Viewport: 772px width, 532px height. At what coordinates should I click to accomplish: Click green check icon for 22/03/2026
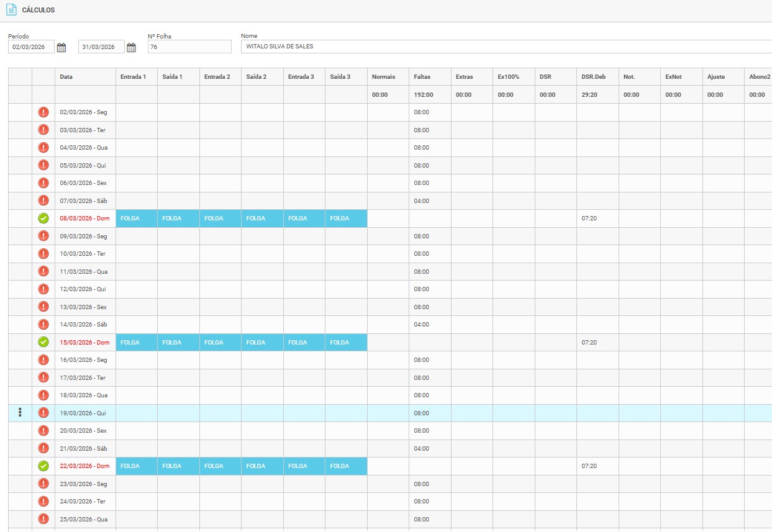(43, 466)
